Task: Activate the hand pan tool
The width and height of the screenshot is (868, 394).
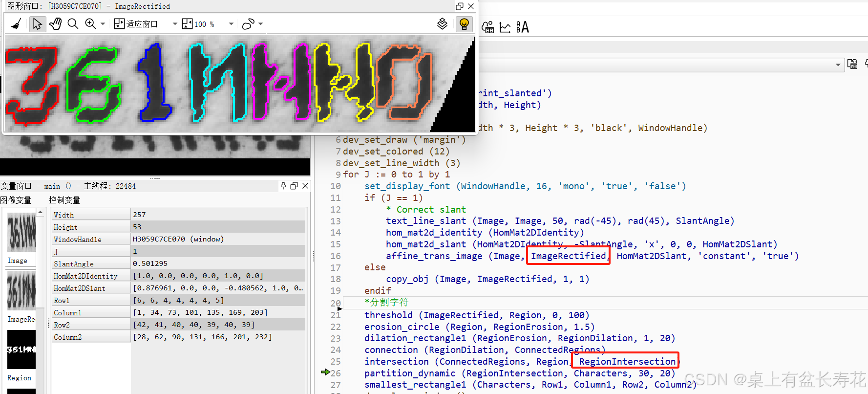Action: [x=55, y=24]
